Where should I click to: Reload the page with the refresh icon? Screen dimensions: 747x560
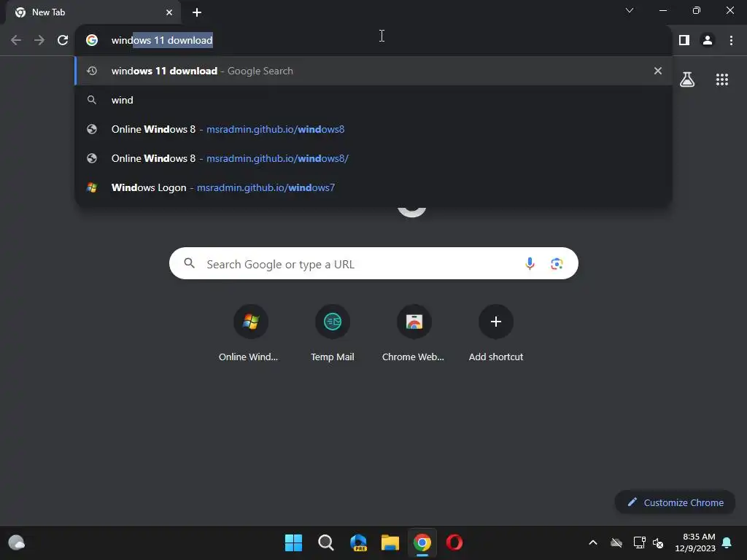tap(63, 40)
